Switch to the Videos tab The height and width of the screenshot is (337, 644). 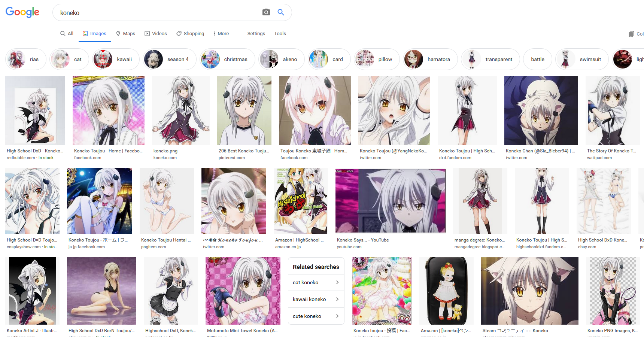coord(156,34)
